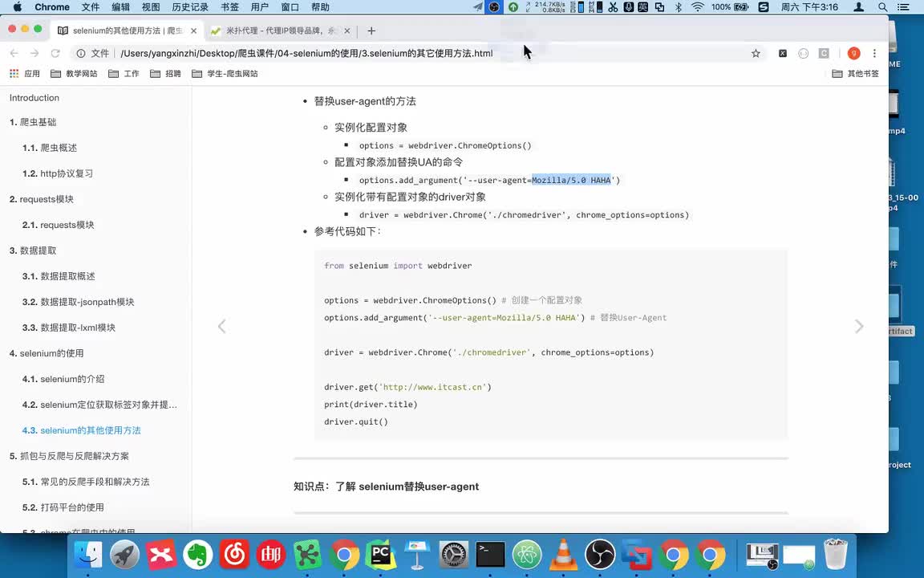Open the 编辑 menu
The width and height of the screenshot is (924, 578).
click(120, 7)
